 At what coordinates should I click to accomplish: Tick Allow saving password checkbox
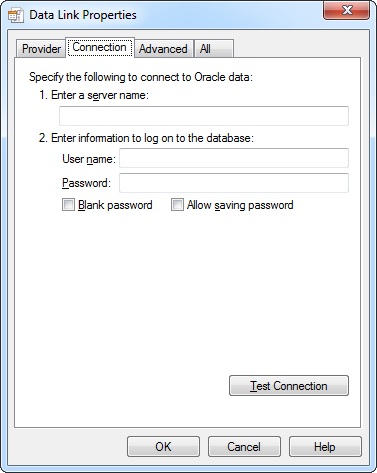[x=177, y=205]
